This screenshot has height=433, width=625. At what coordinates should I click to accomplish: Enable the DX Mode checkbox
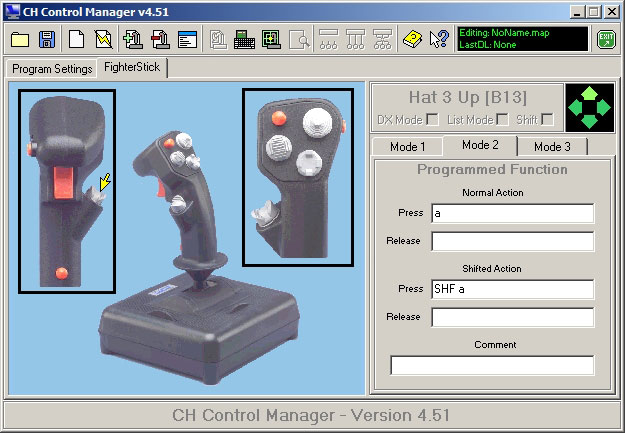[x=432, y=119]
